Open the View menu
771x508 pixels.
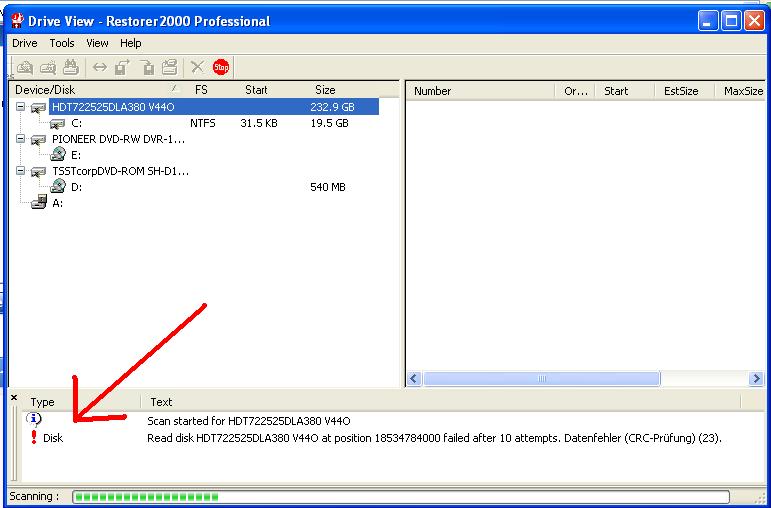click(97, 43)
